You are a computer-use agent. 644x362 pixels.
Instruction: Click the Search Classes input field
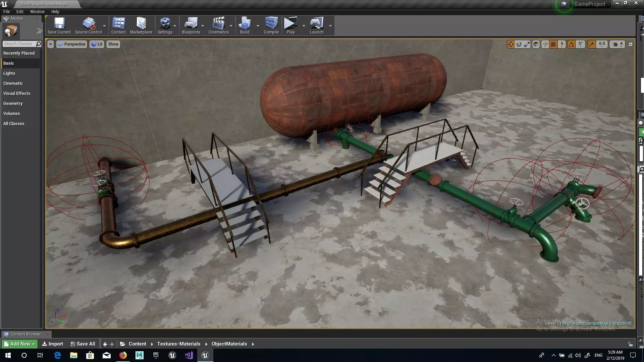18,44
